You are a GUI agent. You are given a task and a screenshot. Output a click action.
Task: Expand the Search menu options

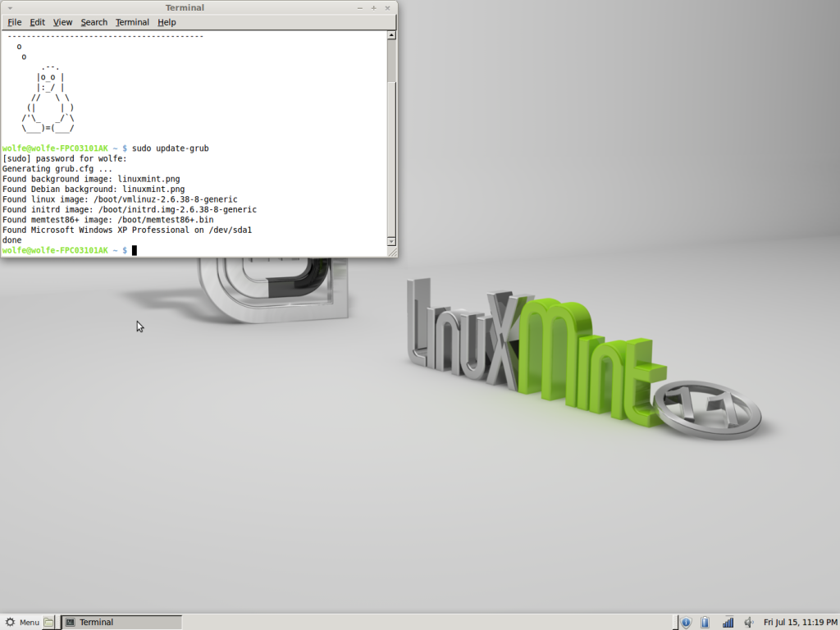pyautogui.click(x=94, y=22)
